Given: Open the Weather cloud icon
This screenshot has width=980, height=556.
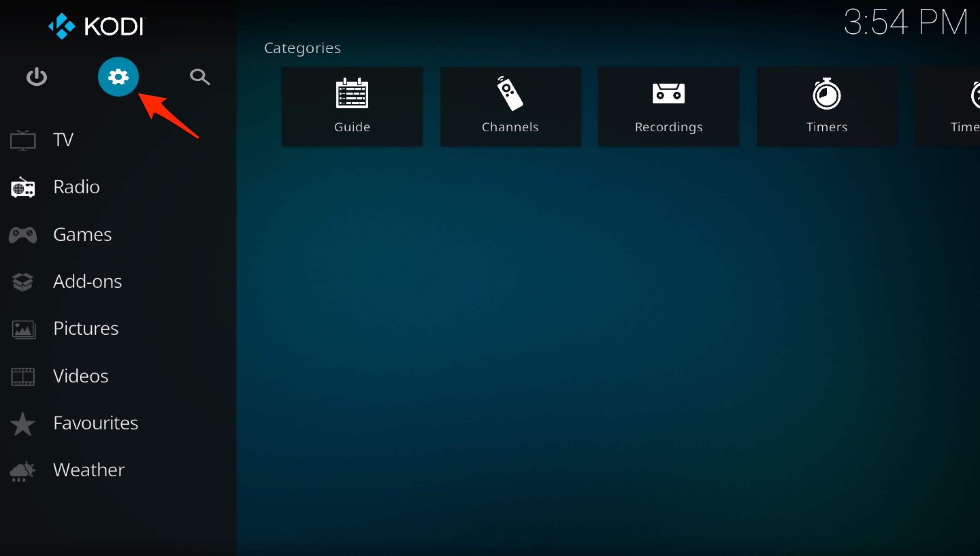Looking at the screenshot, I should point(23,471).
